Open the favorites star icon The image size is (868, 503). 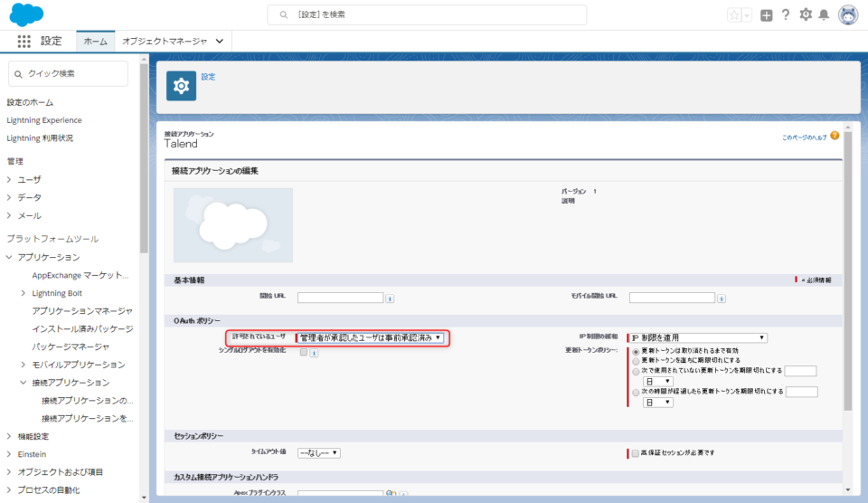[735, 15]
